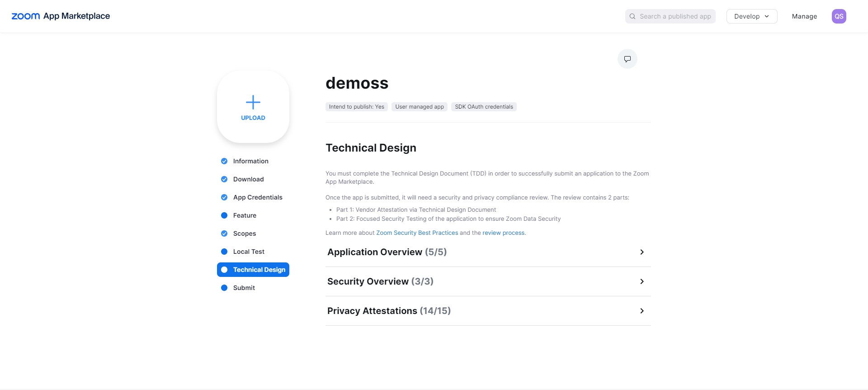868x390 pixels.
Task: Click the Feature step status dot
Action: (x=224, y=215)
